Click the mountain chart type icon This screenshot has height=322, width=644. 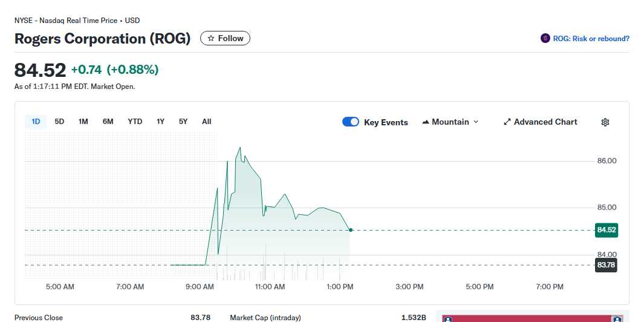point(426,122)
